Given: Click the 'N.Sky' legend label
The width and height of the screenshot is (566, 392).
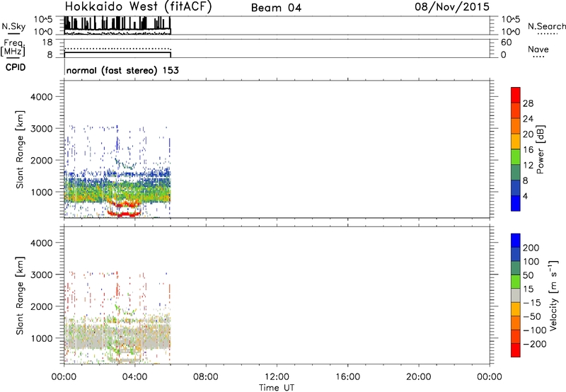Looking at the screenshot, I should tap(13, 27).
